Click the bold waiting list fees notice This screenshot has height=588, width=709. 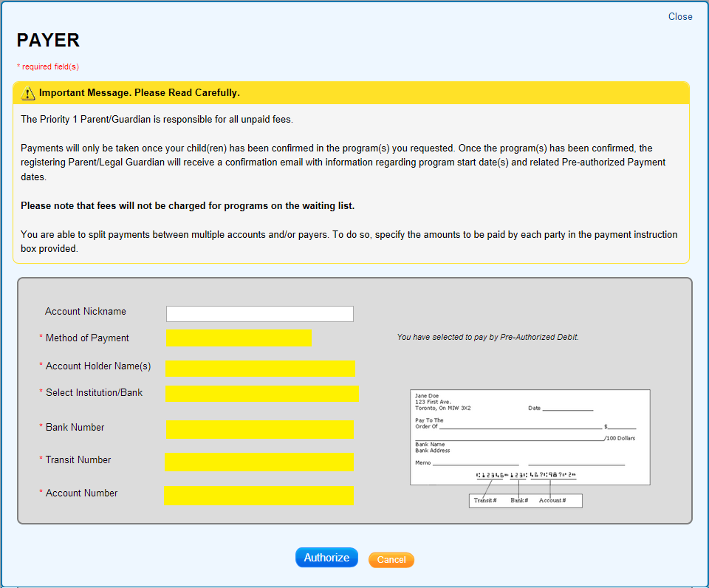(188, 206)
